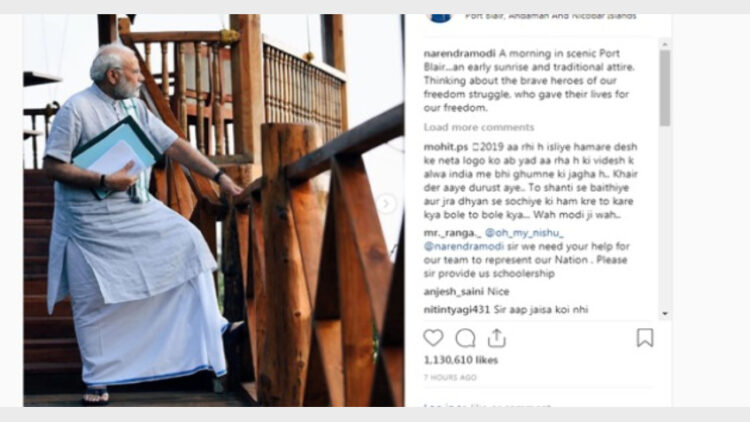Open the Port Blair location link
750x422 pixels.
pyautogui.click(x=551, y=17)
